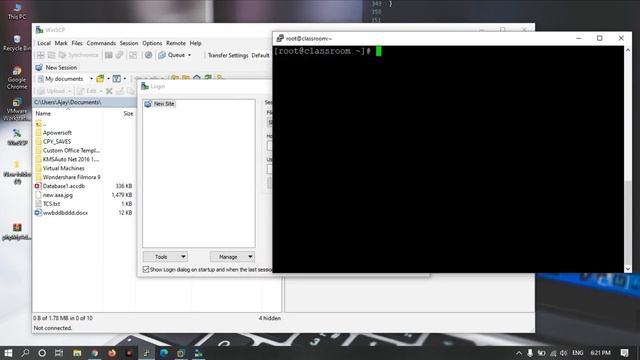
Task: Open the Remote menu
Action: (x=176, y=43)
